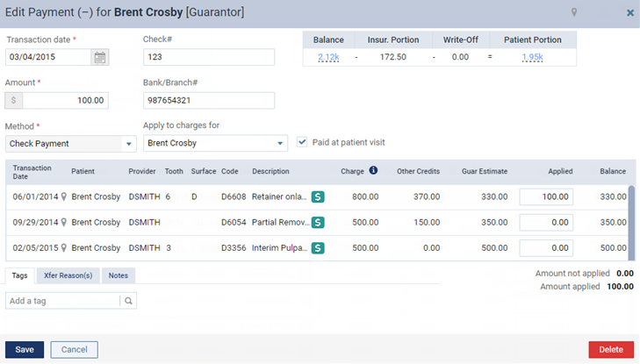Click the search icon in tag field
Viewport: 640px width, 364px height.
pos(128,301)
